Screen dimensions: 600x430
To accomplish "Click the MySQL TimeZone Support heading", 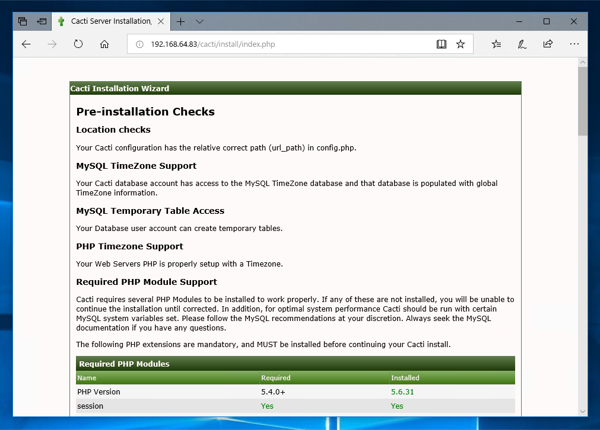I will [x=136, y=166].
